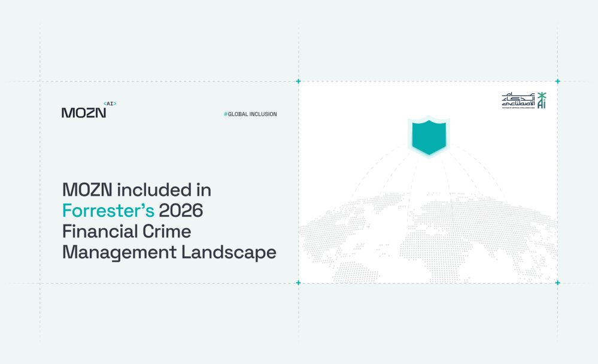Open the #GLOBAL INCLUSION hashtag
Viewport: 598px width, 364px height.
[250, 114]
